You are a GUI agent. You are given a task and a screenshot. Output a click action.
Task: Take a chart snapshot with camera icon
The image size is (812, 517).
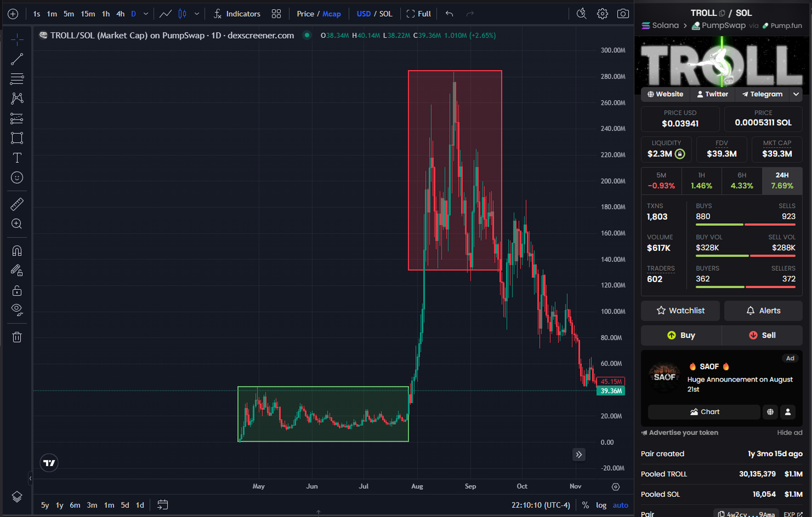click(623, 13)
